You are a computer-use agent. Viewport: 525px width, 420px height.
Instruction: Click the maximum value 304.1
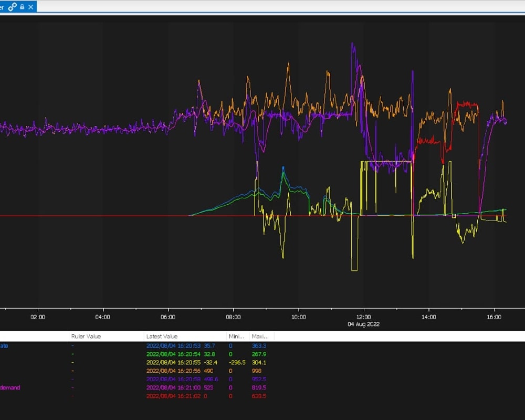tap(259, 362)
